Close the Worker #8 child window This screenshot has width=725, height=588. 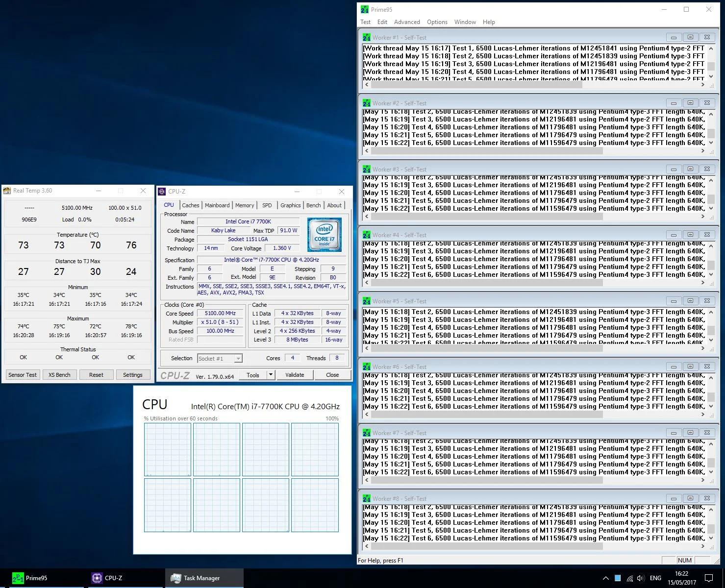coord(707,498)
